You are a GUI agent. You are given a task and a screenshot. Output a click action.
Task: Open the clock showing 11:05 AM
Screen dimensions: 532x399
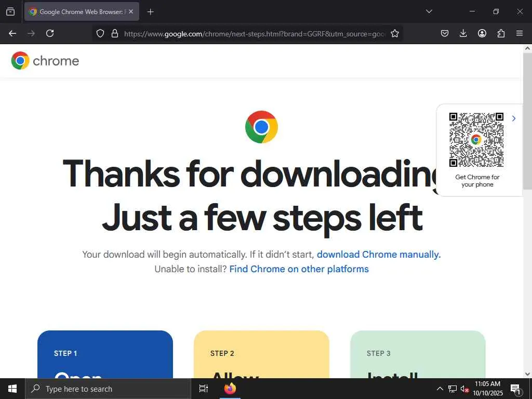coord(487,389)
